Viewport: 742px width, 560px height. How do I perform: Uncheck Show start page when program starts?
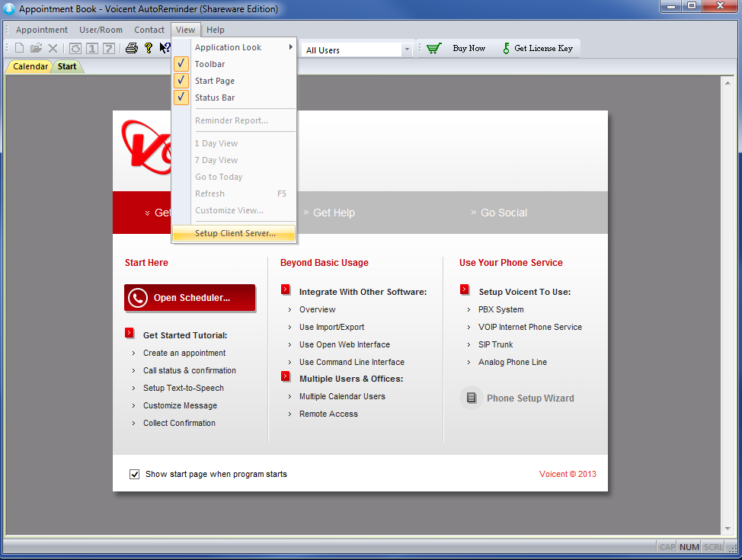pyautogui.click(x=135, y=474)
